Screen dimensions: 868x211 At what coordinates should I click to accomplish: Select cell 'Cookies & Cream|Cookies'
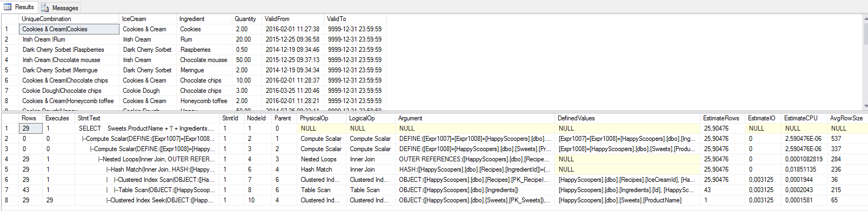(69, 29)
